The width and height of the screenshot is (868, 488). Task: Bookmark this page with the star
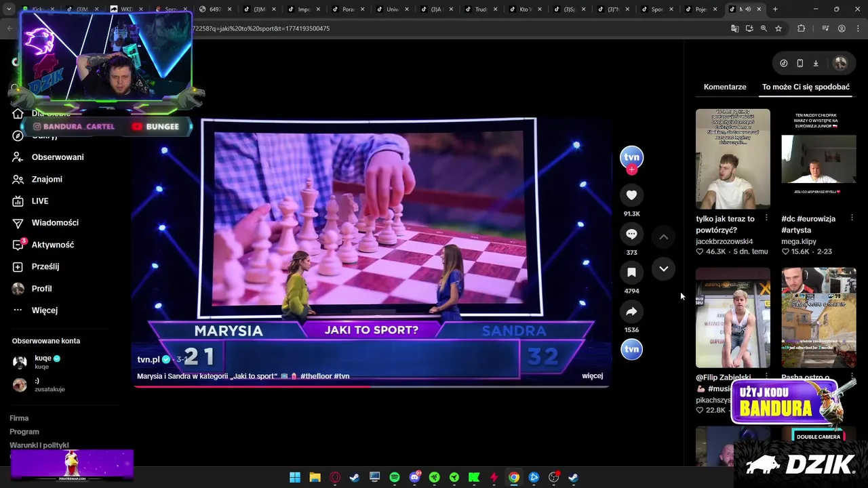pyautogui.click(x=778, y=28)
